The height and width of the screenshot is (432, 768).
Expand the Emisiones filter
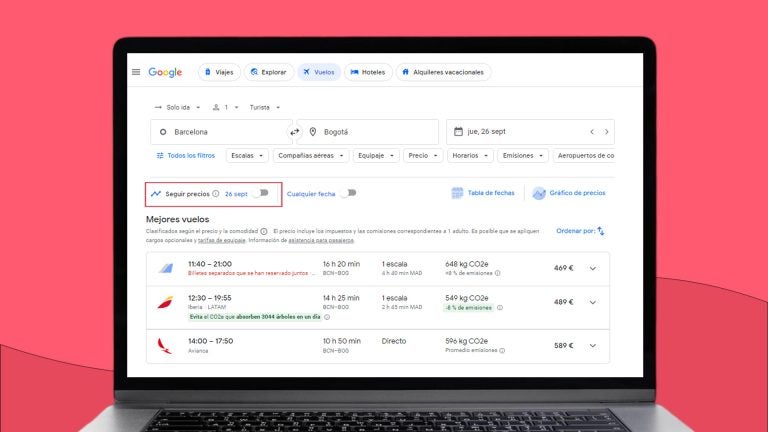click(x=523, y=155)
